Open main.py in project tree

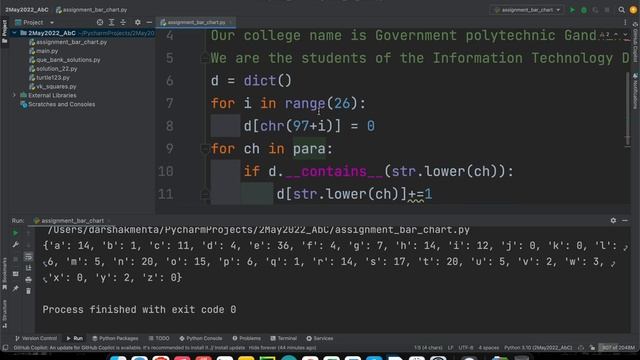44,51
